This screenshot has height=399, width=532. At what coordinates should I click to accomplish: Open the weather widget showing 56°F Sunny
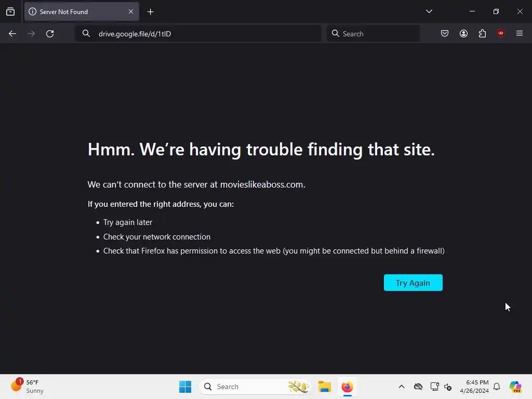point(27,387)
